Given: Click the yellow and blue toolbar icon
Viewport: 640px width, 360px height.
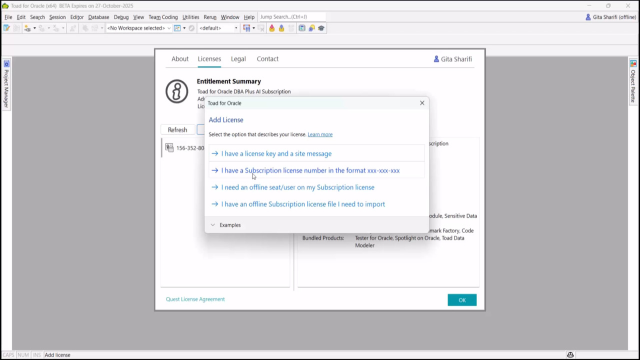Looking at the screenshot, I should [x=282, y=28].
